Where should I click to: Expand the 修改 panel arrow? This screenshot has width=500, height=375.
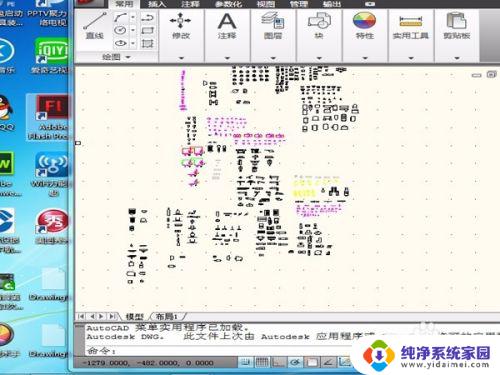click(181, 58)
